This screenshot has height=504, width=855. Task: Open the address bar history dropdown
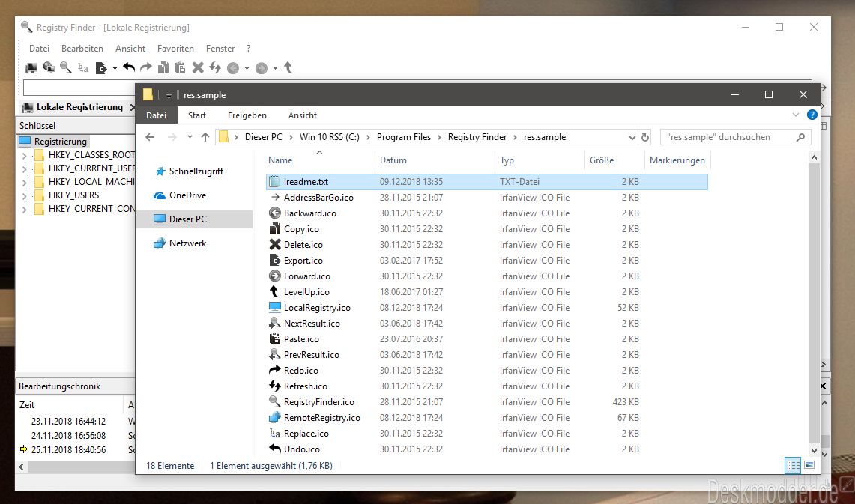pos(632,137)
